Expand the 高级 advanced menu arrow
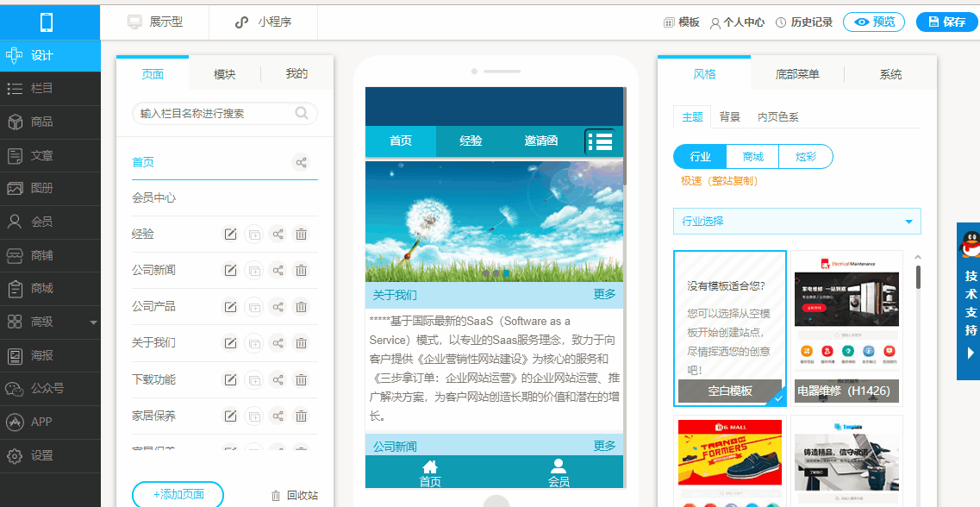980x507 pixels. (x=94, y=322)
